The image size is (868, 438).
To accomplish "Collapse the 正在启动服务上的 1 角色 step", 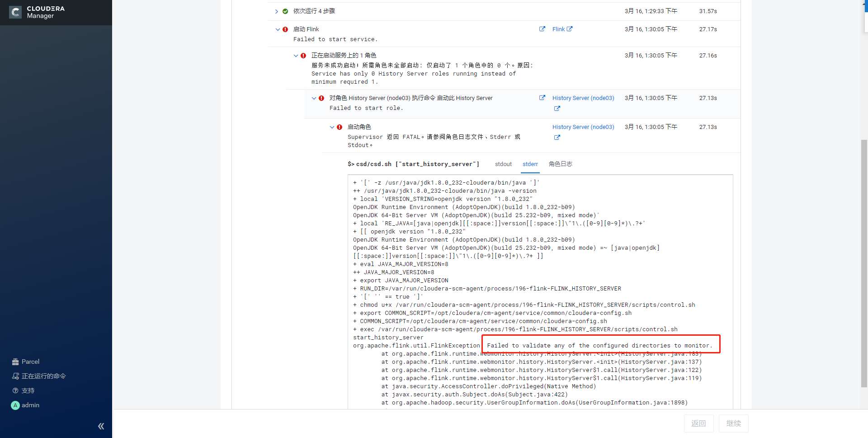I will coord(296,56).
